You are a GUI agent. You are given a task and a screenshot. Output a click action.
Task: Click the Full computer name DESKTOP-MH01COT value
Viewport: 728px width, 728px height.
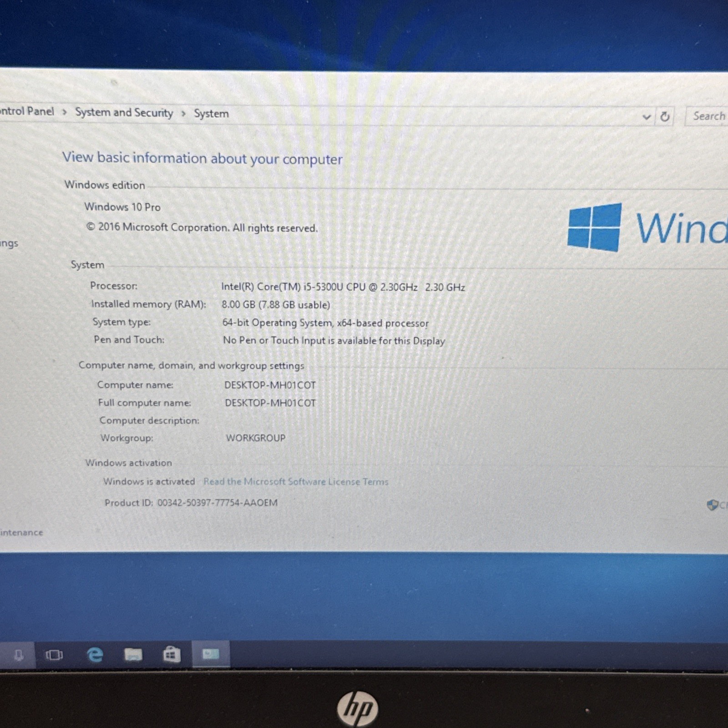pos(270,403)
